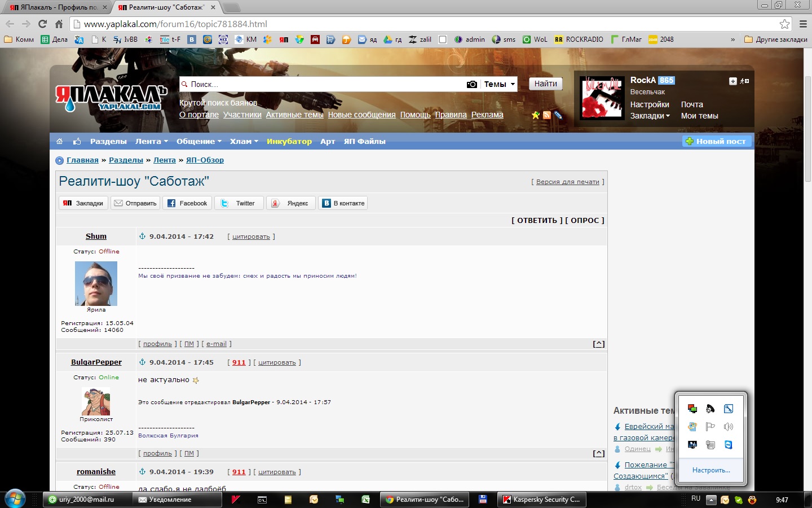This screenshot has height=508, width=812.
Task: Open the ROCKRADIO bookmark
Action: (579, 40)
